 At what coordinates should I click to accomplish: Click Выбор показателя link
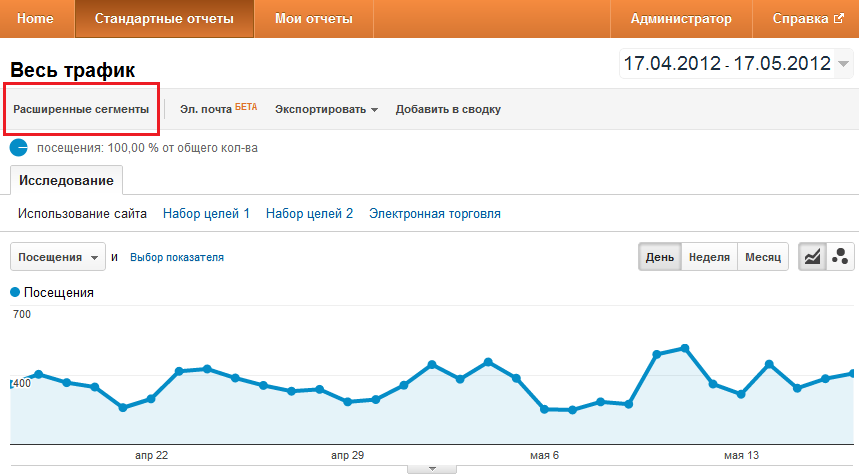(x=177, y=257)
